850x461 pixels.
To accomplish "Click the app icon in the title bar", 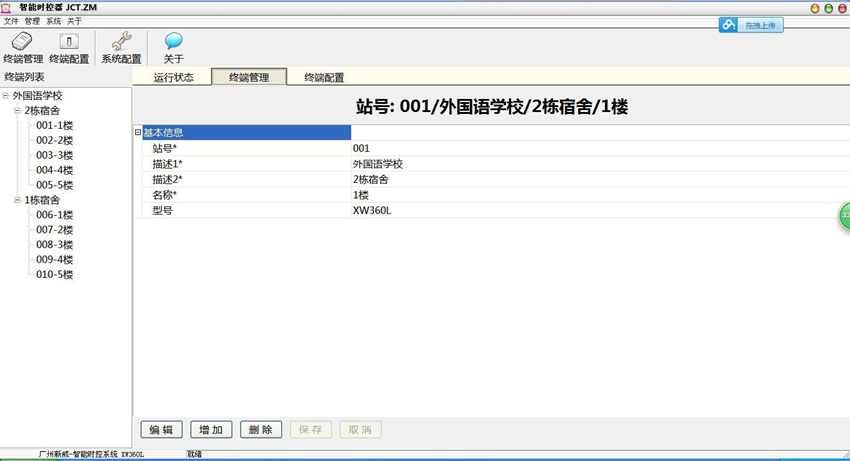I will pyautogui.click(x=7, y=7).
